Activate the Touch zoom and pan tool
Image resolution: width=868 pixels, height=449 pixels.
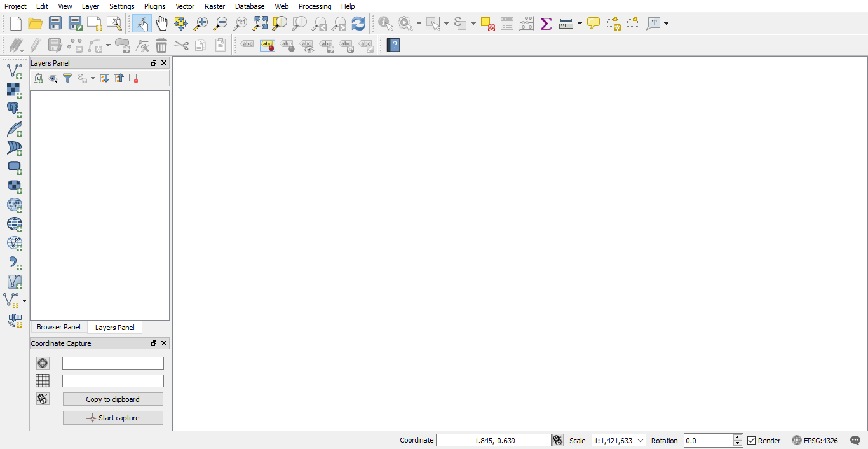[142, 24]
